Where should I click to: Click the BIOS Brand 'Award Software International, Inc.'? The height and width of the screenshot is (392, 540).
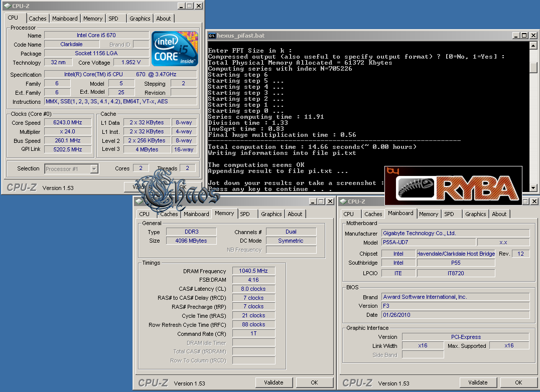point(455,297)
